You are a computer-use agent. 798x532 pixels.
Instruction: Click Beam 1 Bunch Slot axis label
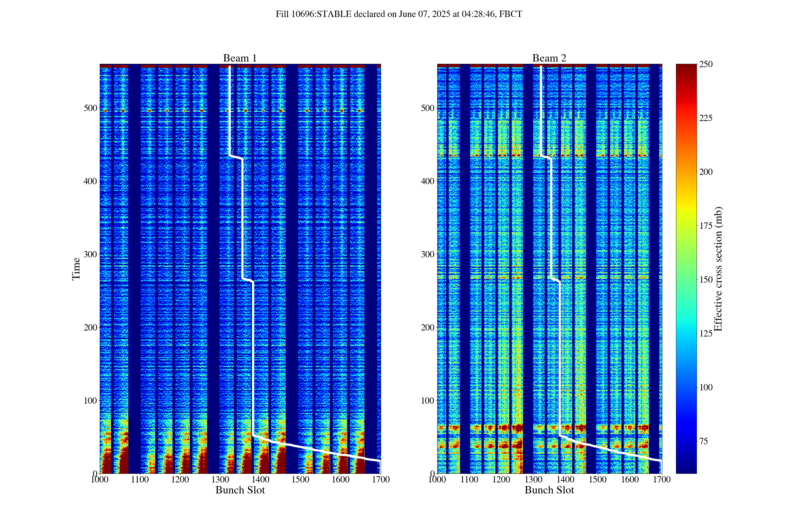click(x=240, y=490)
